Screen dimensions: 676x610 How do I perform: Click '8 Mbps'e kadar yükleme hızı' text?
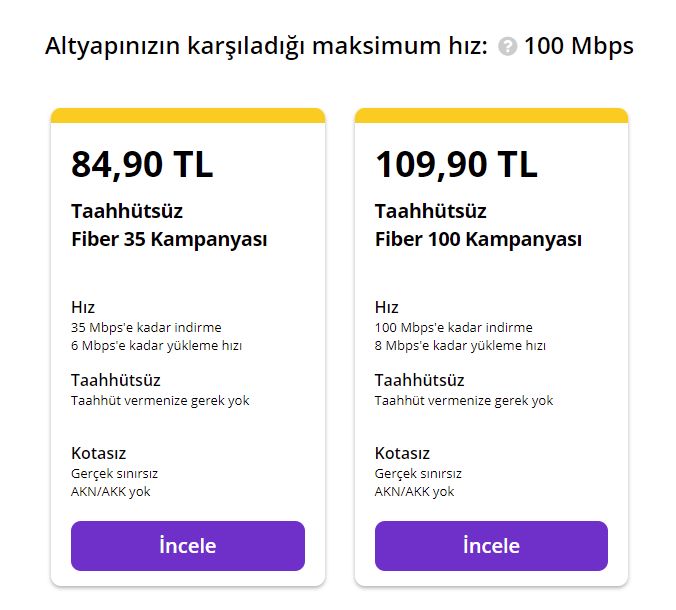click(x=460, y=346)
